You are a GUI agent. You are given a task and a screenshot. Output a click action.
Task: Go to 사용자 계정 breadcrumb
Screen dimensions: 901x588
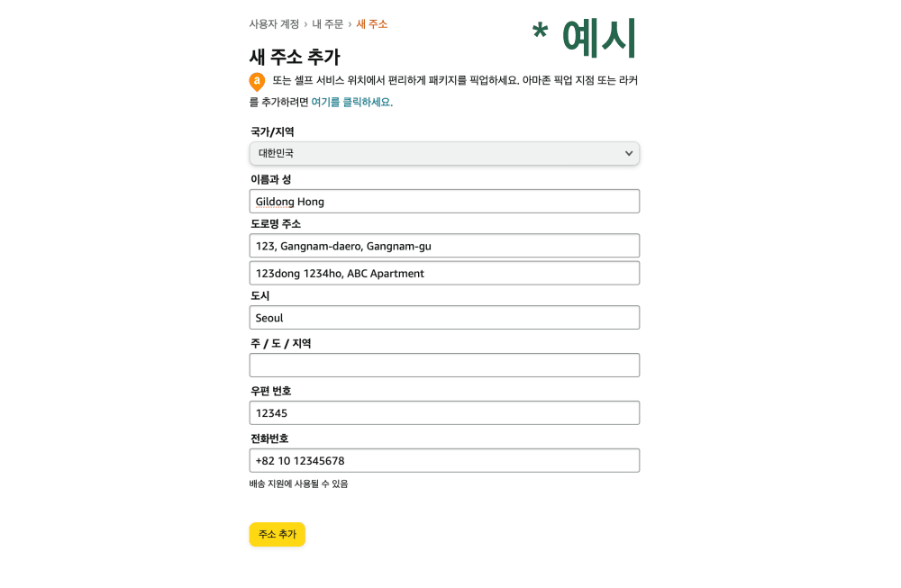(274, 24)
